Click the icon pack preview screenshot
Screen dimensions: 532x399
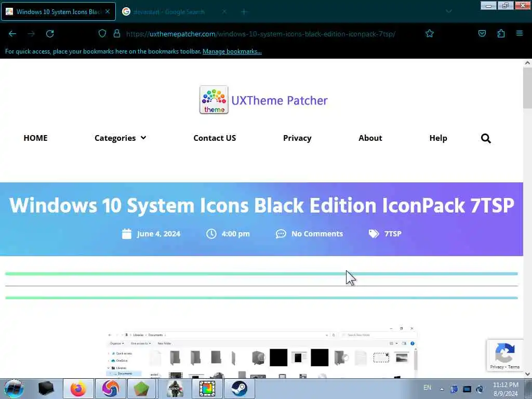(262, 352)
